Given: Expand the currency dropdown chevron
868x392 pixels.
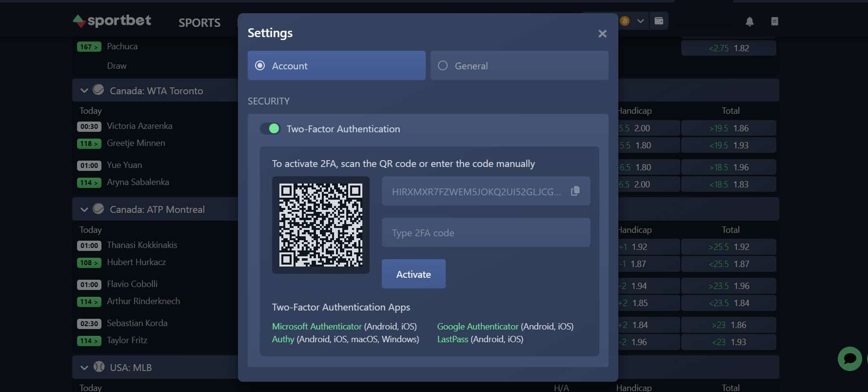Looking at the screenshot, I should [641, 21].
